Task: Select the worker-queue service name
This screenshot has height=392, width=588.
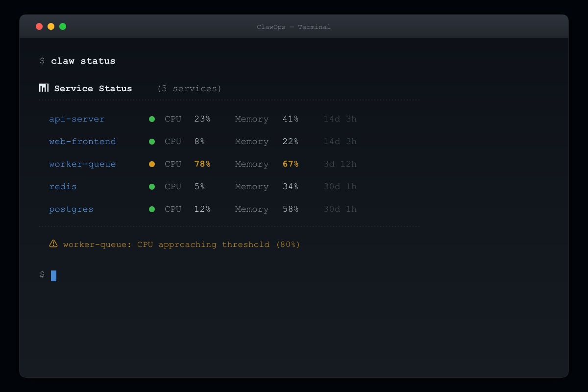Action: [82, 164]
